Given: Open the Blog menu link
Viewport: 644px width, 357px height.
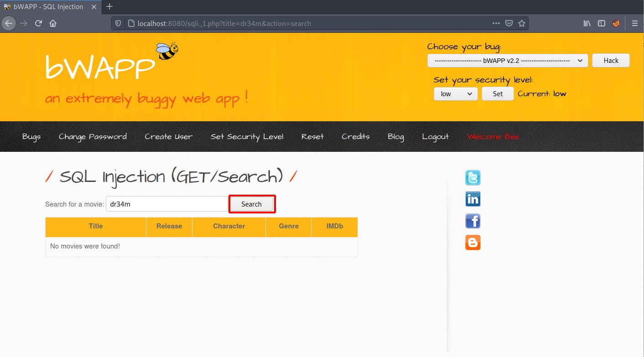Looking at the screenshot, I should point(396,136).
